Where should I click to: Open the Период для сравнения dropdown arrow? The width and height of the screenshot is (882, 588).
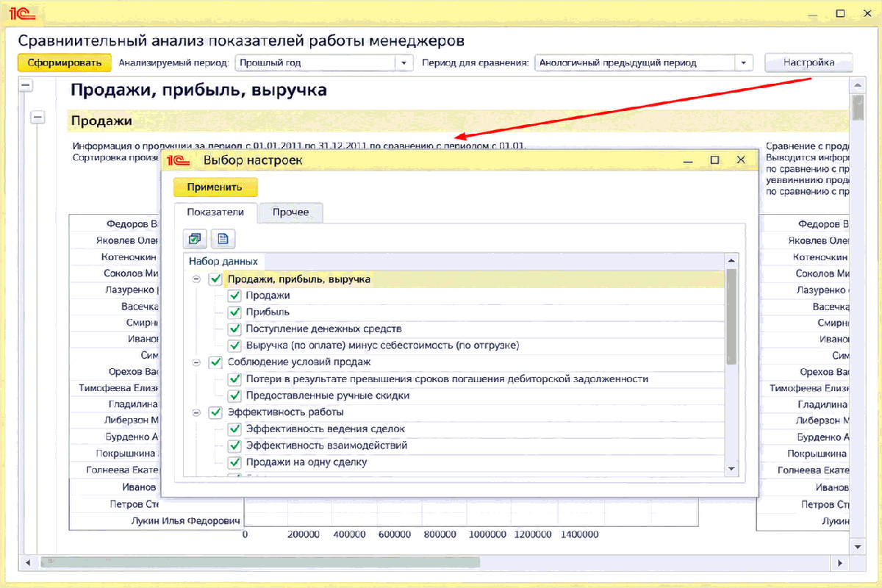click(x=745, y=63)
